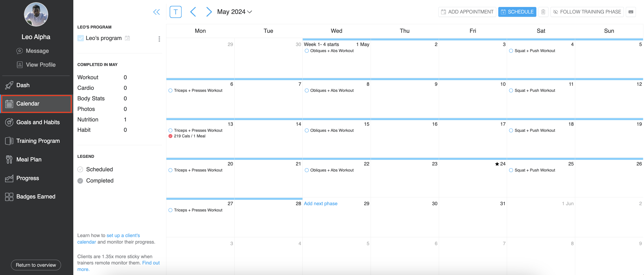The height and width of the screenshot is (275, 644).
Task: Open the Leo's program options menu
Action: [159, 39]
